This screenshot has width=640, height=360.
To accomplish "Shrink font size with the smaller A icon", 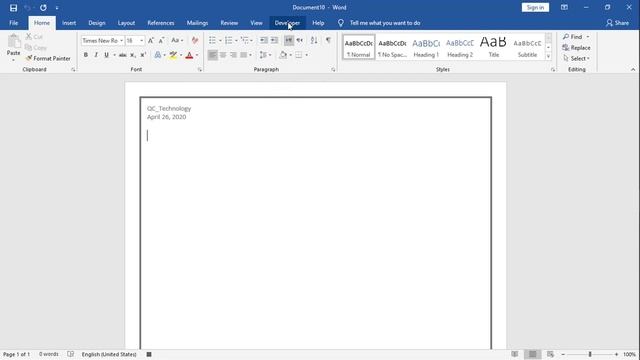I will point(161,40).
